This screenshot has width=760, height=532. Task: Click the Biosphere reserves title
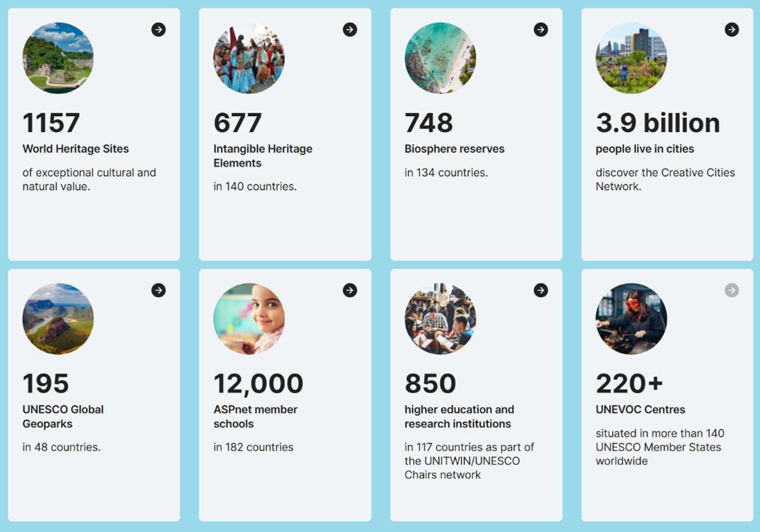tap(455, 149)
